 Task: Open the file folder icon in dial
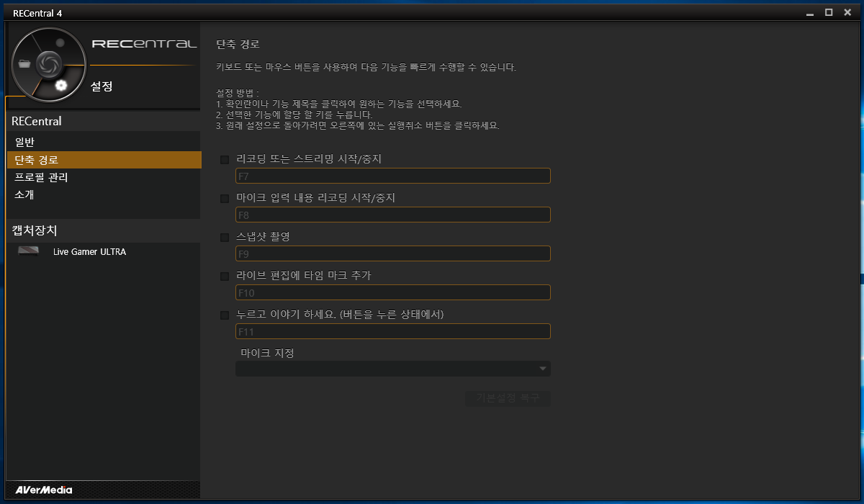[26, 64]
